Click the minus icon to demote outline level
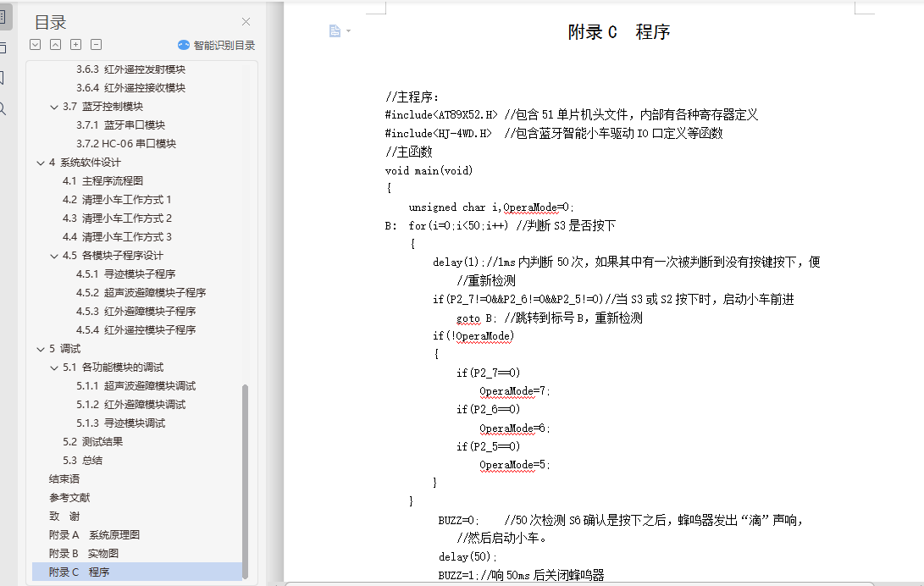The width and height of the screenshot is (924, 586). (96, 45)
